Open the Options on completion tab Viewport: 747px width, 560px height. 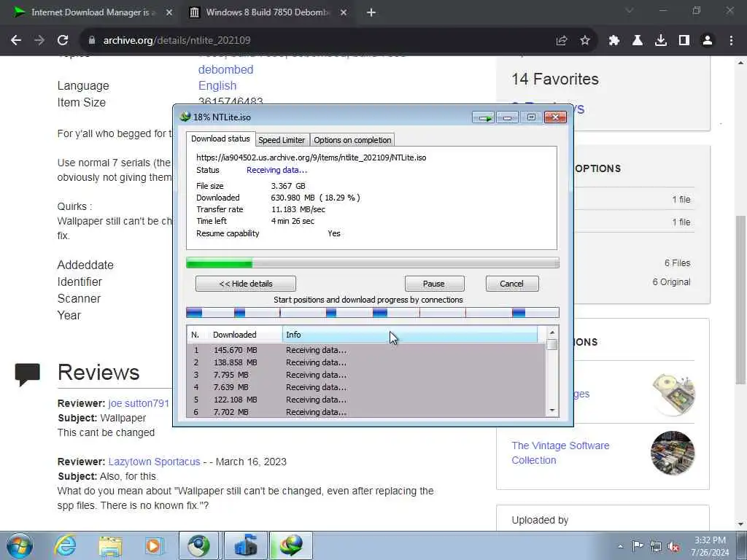pyautogui.click(x=352, y=140)
